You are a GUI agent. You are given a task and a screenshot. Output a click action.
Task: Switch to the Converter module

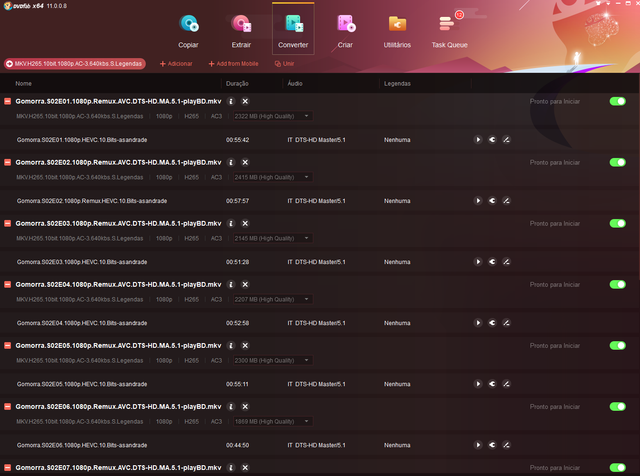[293, 29]
